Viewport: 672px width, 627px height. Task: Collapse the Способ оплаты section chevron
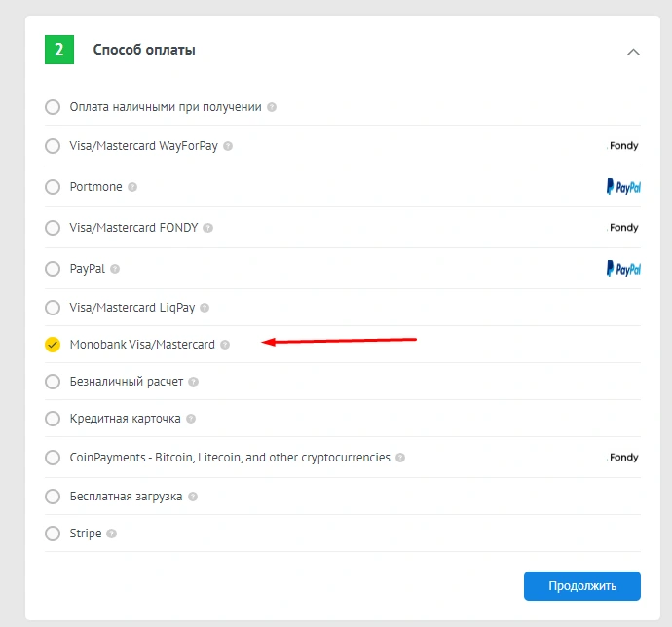633,52
